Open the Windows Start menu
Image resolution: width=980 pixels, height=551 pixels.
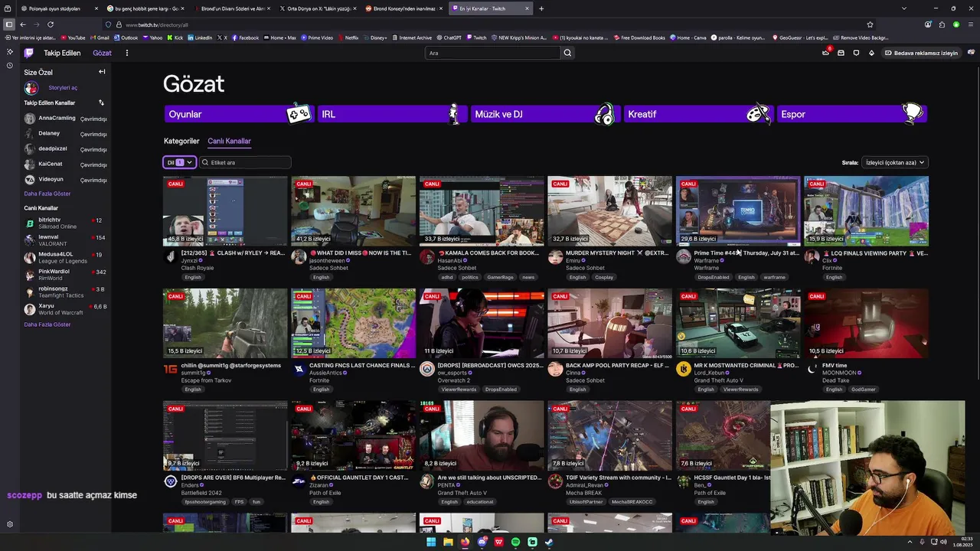431,542
